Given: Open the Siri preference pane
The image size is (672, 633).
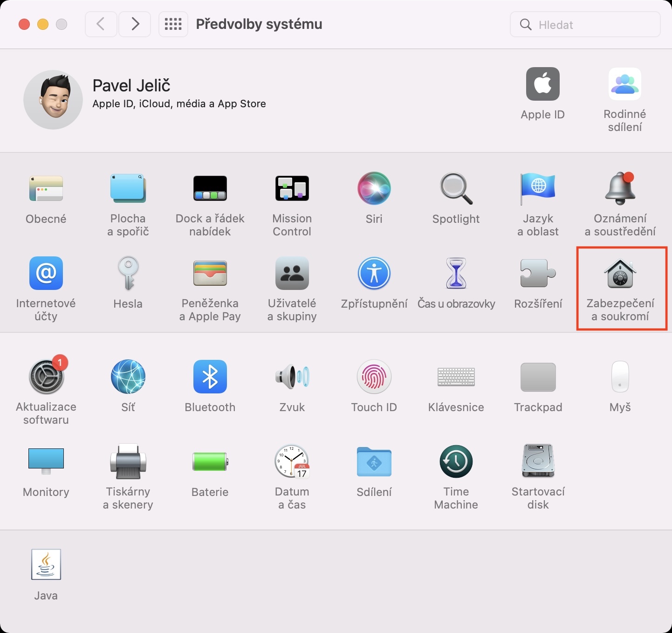Looking at the screenshot, I should tap(374, 188).
